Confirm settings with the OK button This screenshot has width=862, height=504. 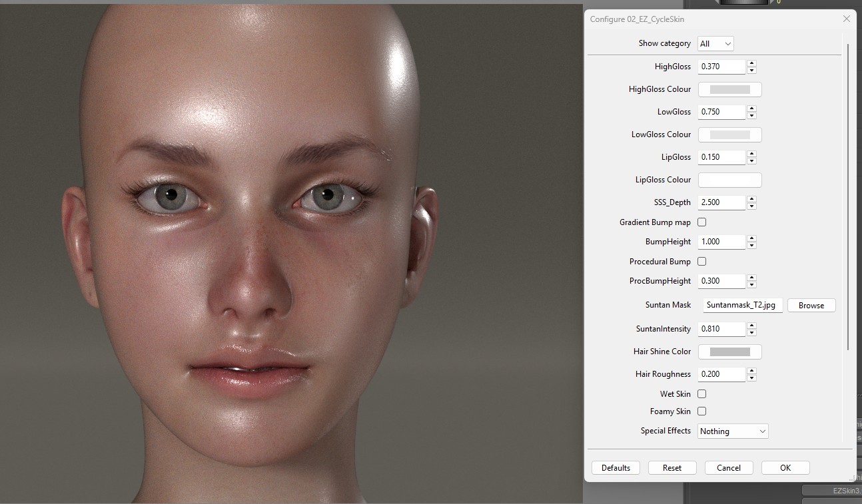click(x=785, y=467)
